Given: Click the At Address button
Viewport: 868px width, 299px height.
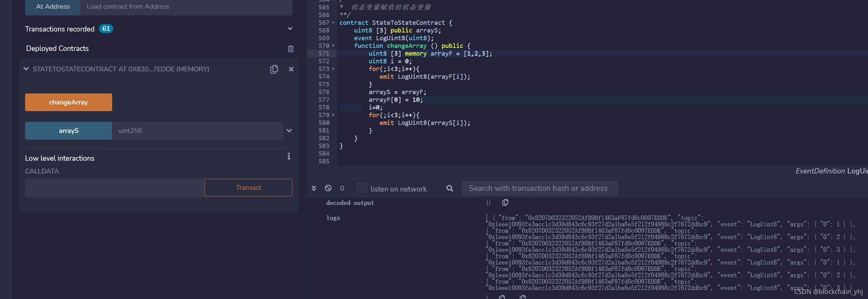Looking at the screenshot, I should (x=53, y=7).
